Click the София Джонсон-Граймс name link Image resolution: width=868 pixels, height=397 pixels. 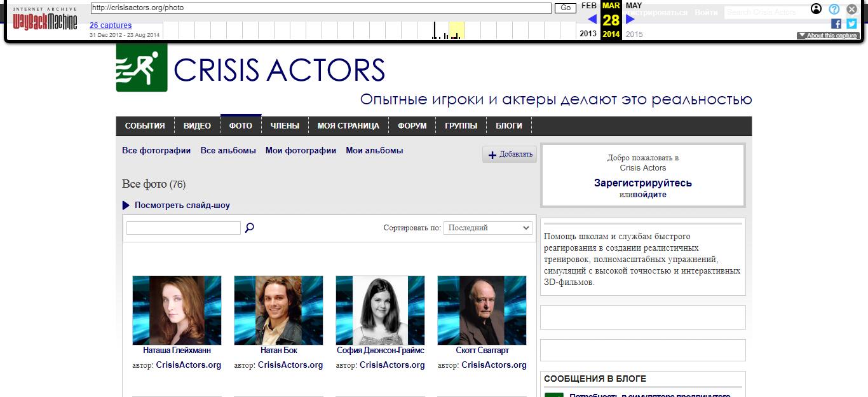[381, 351]
